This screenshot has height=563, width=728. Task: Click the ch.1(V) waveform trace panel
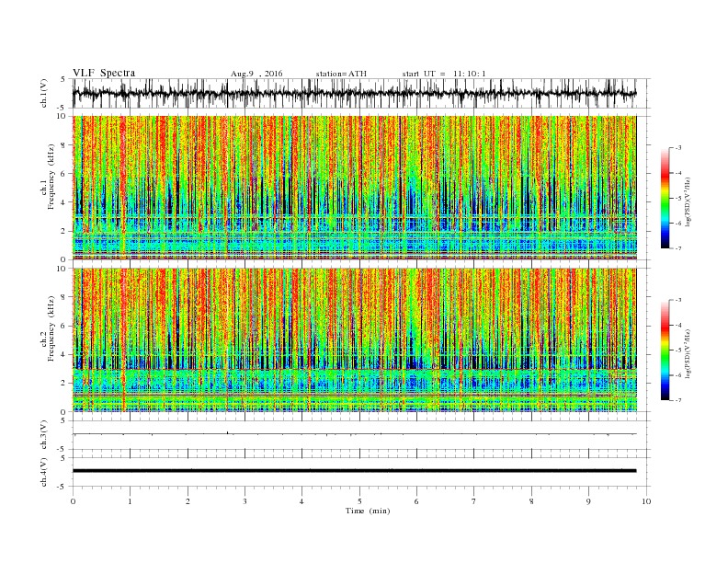(361, 93)
